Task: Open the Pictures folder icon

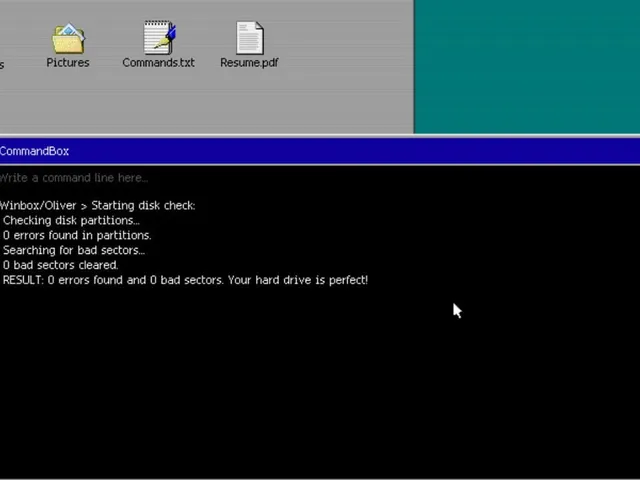Action: coord(68,38)
